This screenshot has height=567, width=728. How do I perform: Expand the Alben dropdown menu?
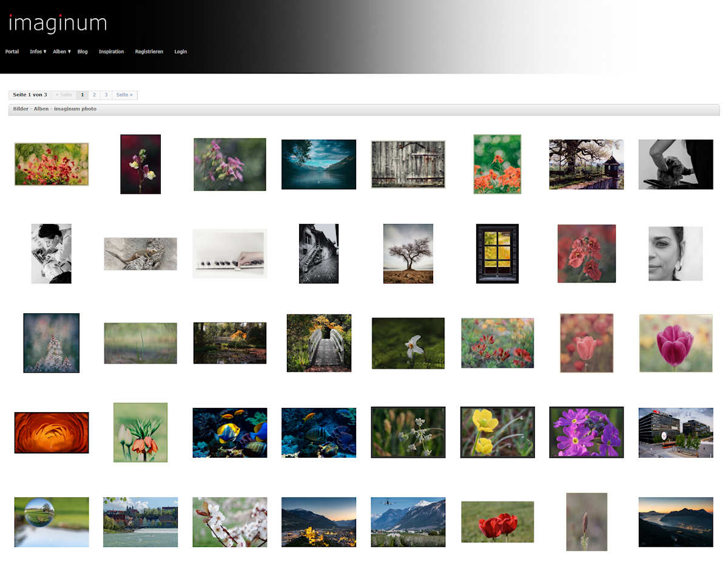click(x=61, y=52)
